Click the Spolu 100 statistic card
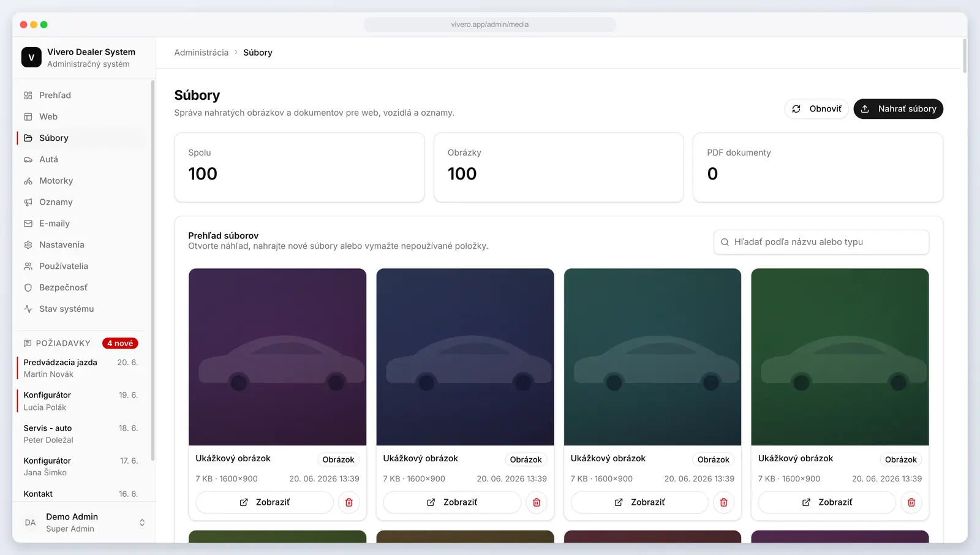980x555 pixels. tap(300, 167)
